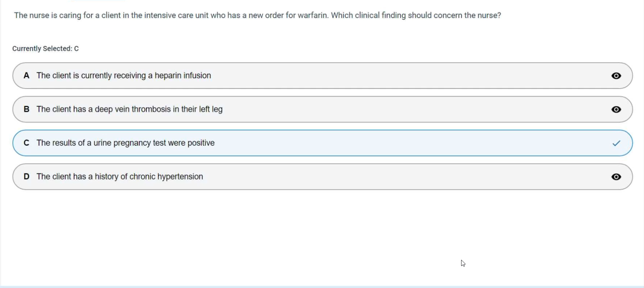644x288 pixels.
Task: Click the letter A answer label
Action: pos(26,76)
